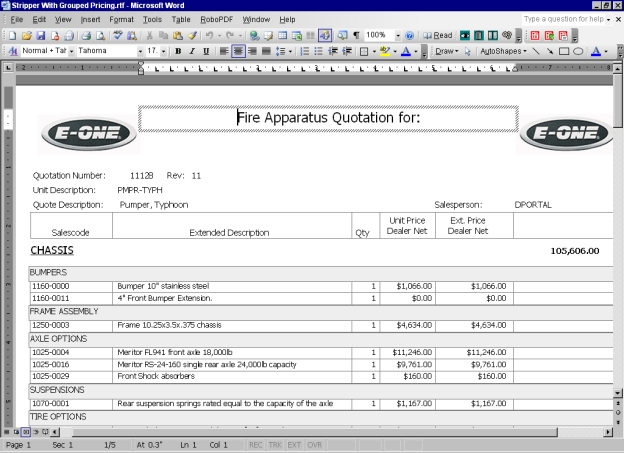Click the ruler tab selector button
Screen dimensions: 624x453
[8, 68]
